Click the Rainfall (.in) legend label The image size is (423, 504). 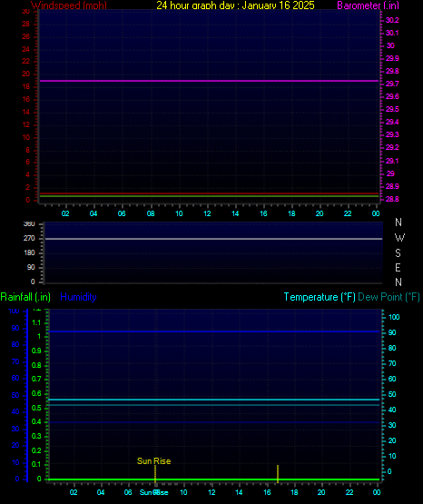25,297
